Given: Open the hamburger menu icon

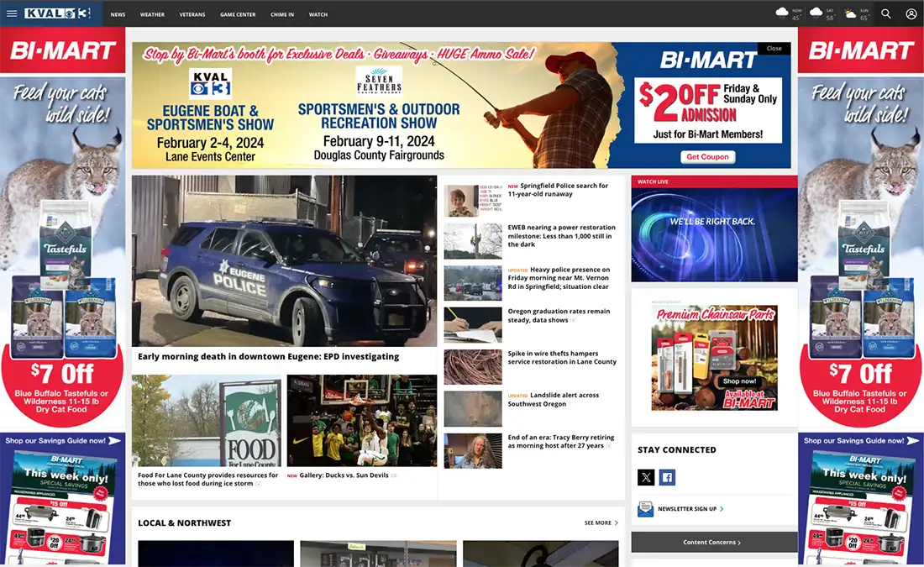Looking at the screenshot, I should point(12,13).
